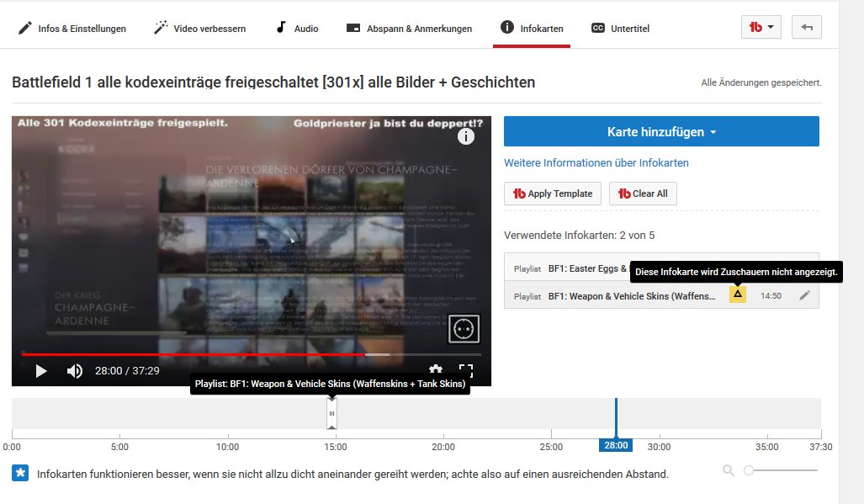Click the Apply Template button
This screenshot has width=864, height=504.
pos(552,194)
